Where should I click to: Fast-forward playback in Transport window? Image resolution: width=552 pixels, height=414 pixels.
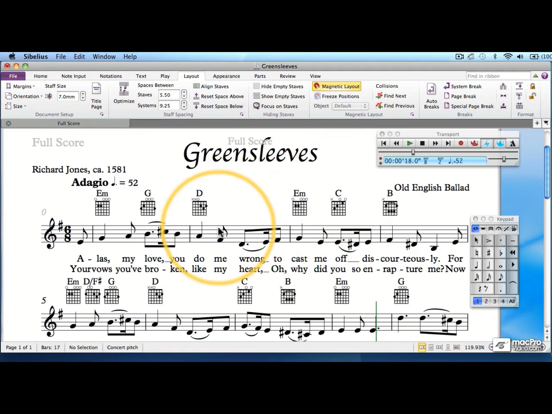435,143
